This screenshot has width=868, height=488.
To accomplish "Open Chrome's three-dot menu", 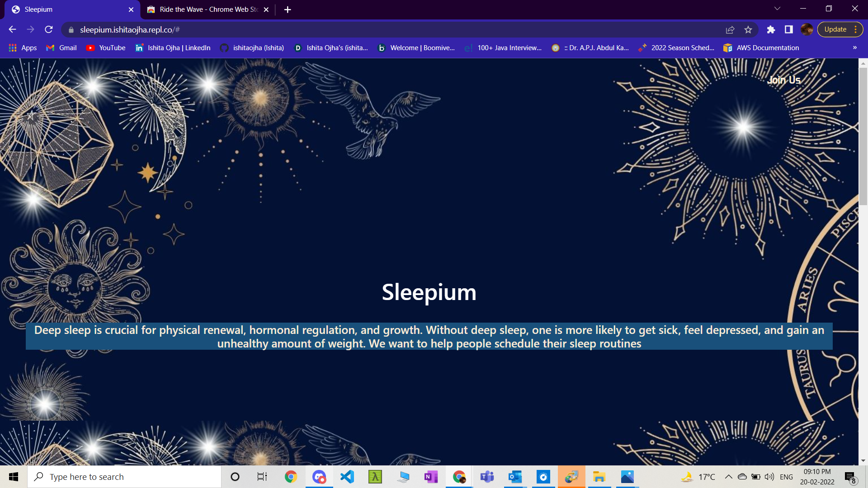I will click(856, 29).
